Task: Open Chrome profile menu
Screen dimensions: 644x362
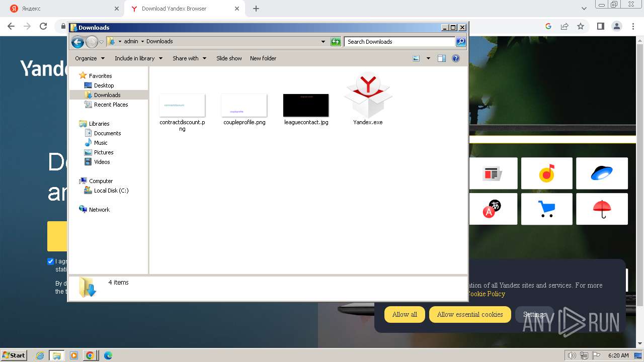Action: 616,26
